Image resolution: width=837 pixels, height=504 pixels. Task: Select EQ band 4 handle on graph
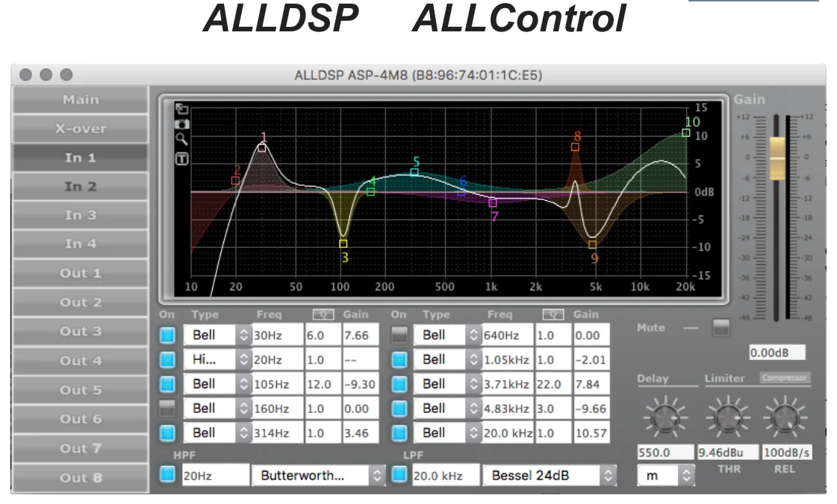(x=370, y=192)
